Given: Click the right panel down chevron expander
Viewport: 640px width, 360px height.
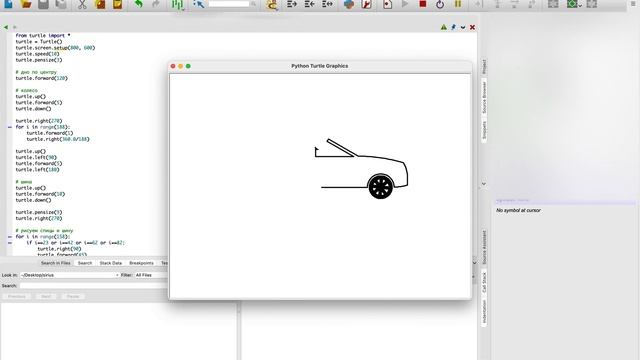Looking at the screenshot, I should tap(484, 184).
